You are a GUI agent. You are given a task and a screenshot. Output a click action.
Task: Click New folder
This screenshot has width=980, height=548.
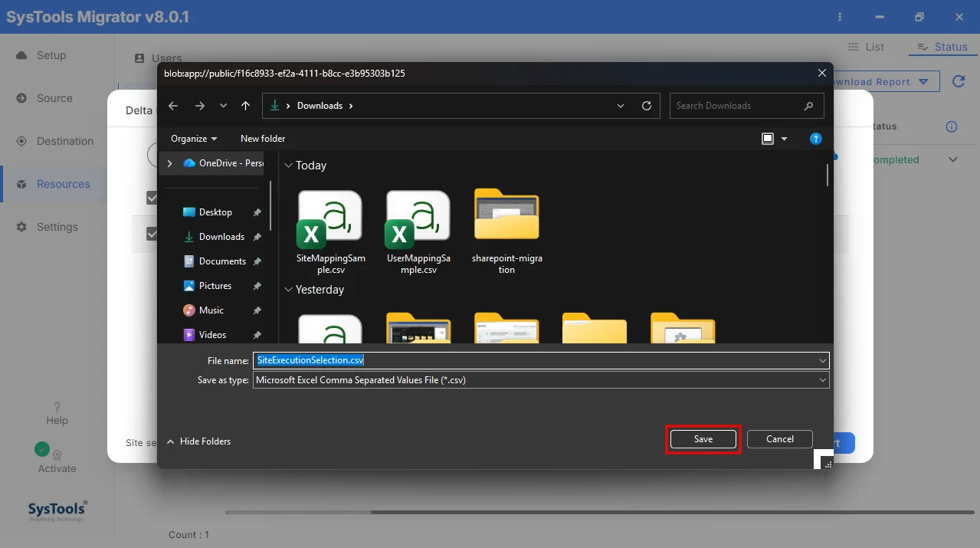click(x=263, y=139)
